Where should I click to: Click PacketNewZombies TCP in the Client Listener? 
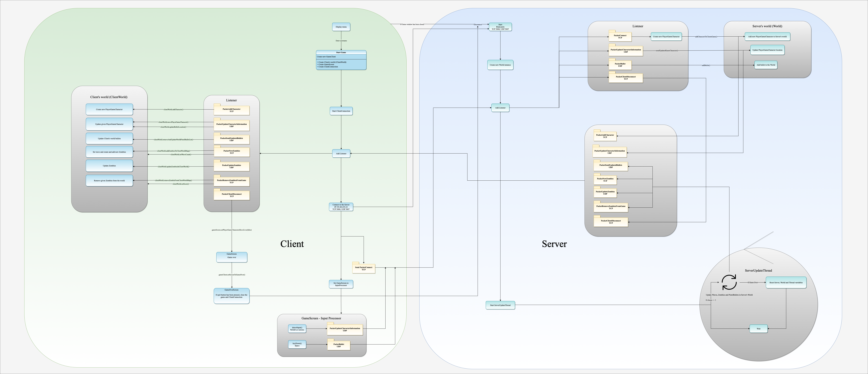tap(232, 152)
